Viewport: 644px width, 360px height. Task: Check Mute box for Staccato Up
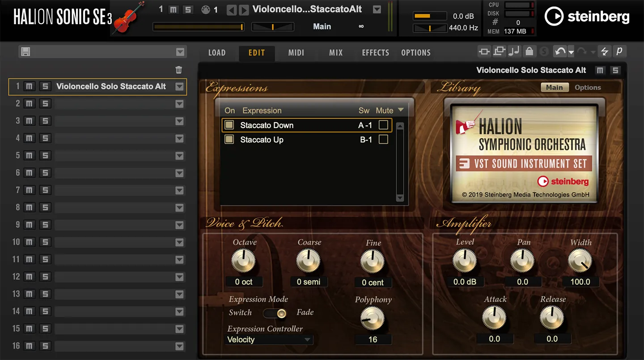click(383, 140)
